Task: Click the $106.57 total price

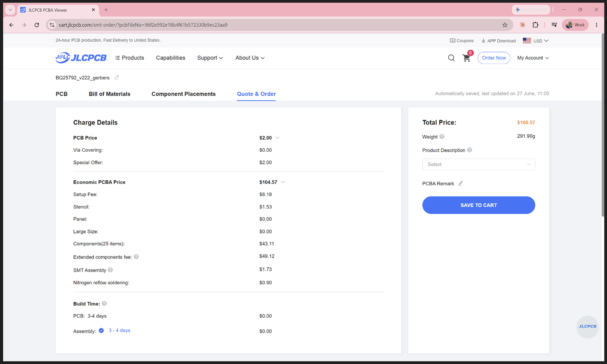Action: (x=526, y=123)
